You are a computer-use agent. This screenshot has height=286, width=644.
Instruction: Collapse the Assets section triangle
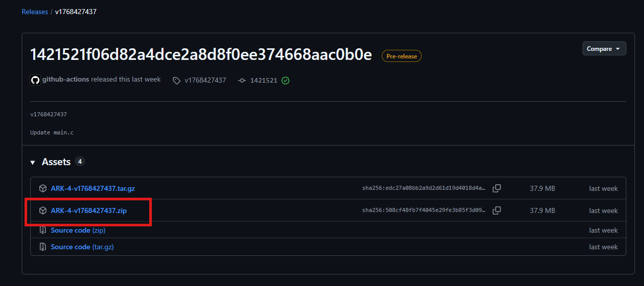point(33,162)
